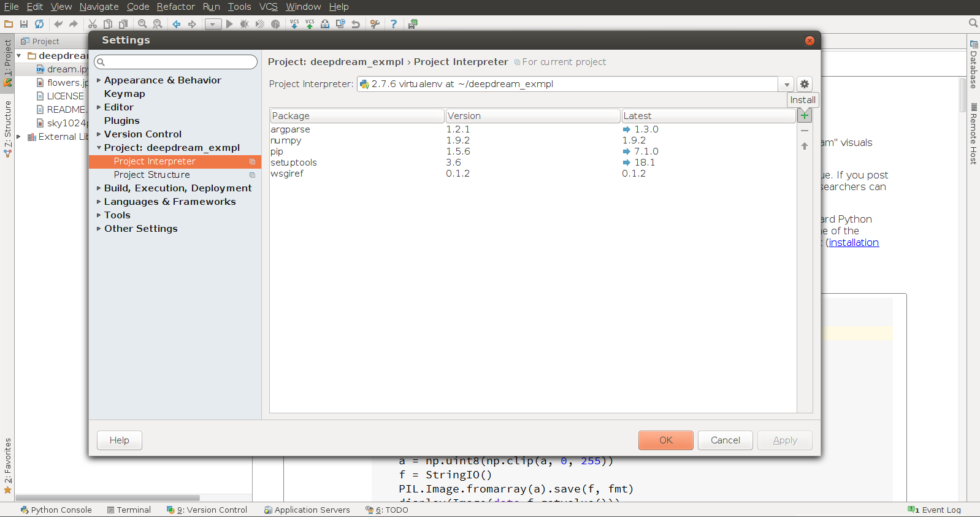The width and height of the screenshot is (980, 517).
Task: Click the VCS Commit Changes icon
Action: pyautogui.click(x=310, y=24)
